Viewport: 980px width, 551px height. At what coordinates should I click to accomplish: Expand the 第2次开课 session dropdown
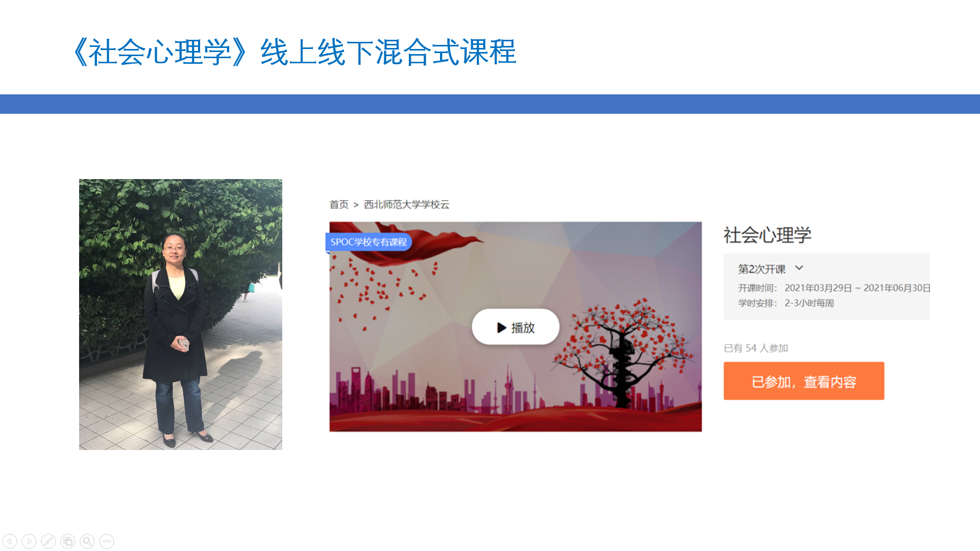pos(771,269)
